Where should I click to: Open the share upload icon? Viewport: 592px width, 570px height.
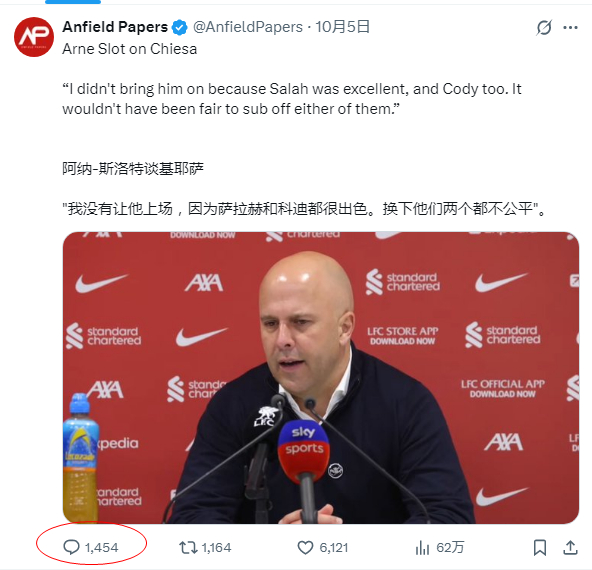point(570,547)
